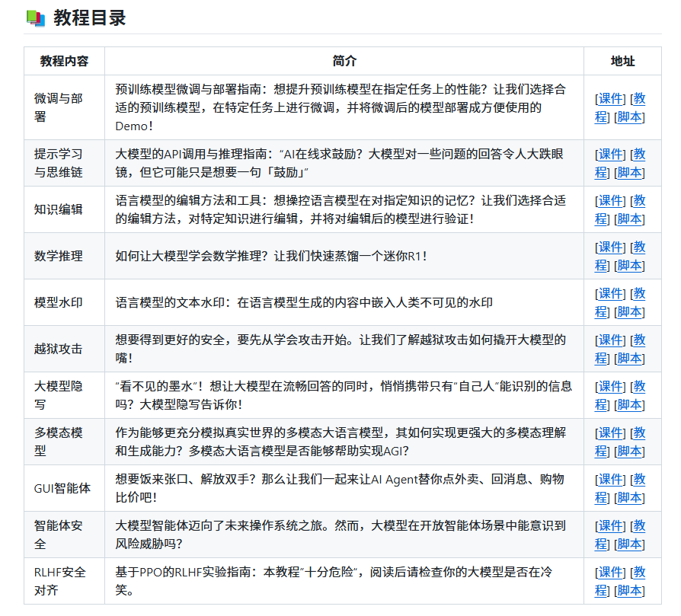Open the 脚本 link for 微调与部署
The width and height of the screenshot is (681, 616).
[x=629, y=117]
